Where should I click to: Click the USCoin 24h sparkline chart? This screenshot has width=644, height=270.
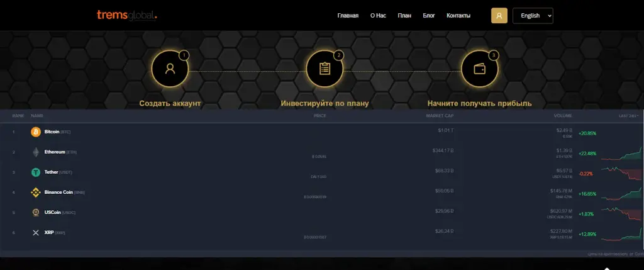621,214
